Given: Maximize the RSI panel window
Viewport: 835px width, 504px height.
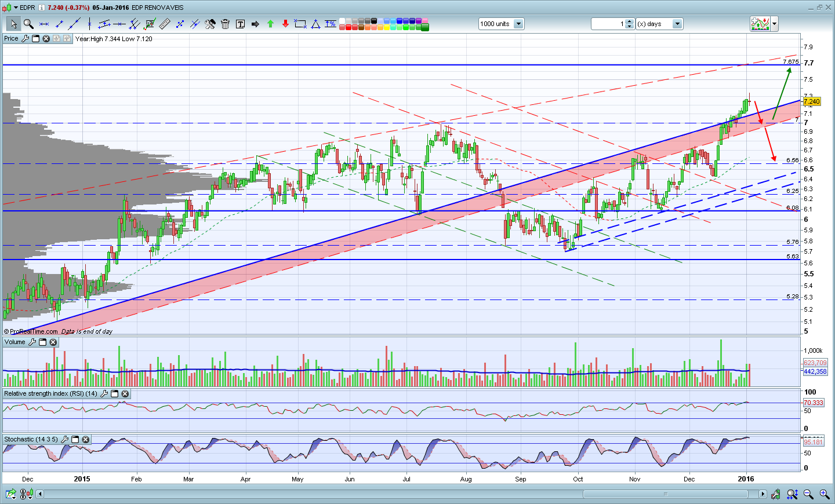Looking at the screenshot, I should pos(115,394).
